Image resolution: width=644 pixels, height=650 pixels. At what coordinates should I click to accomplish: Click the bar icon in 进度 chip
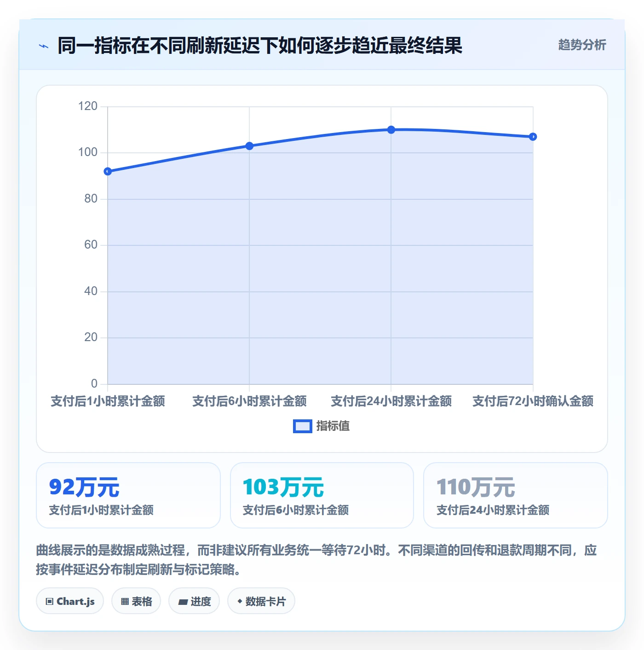click(183, 602)
